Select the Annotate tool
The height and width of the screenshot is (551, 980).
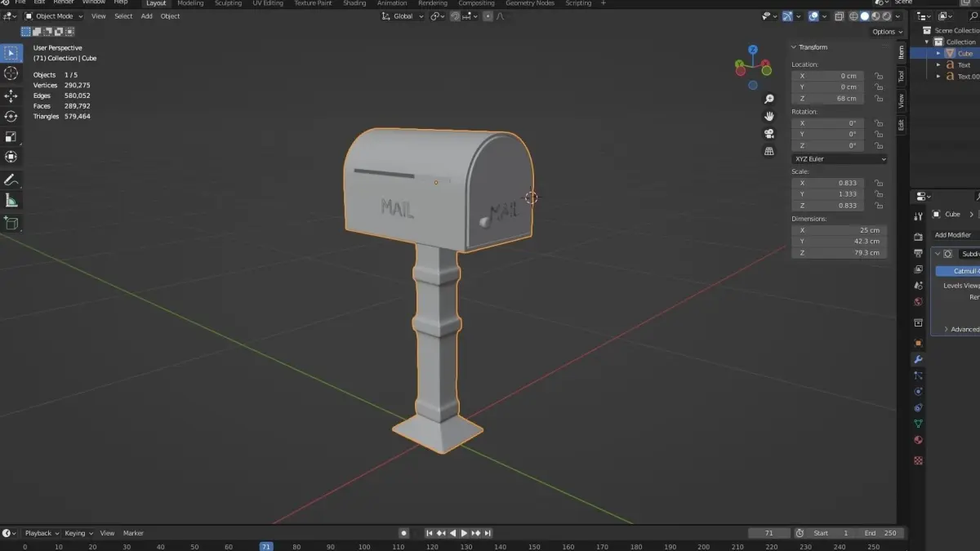click(11, 180)
